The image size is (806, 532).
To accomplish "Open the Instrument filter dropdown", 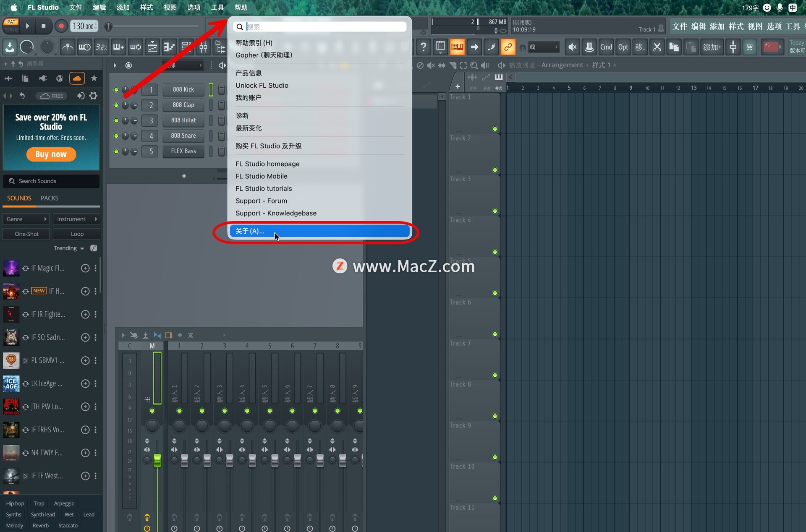I will click(x=76, y=219).
